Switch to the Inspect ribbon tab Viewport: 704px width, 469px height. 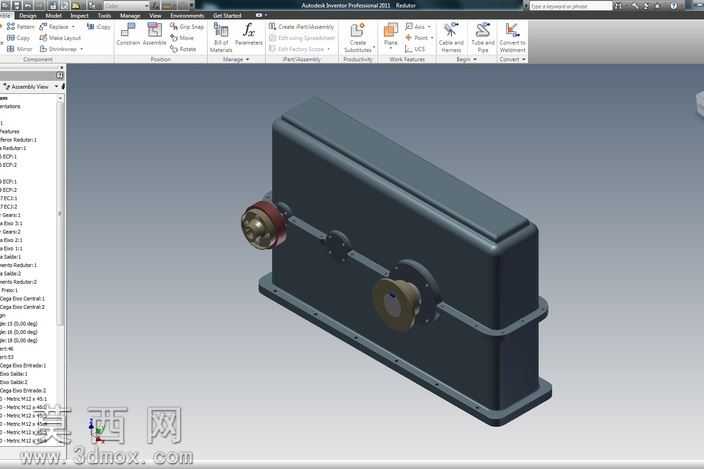coord(79,15)
